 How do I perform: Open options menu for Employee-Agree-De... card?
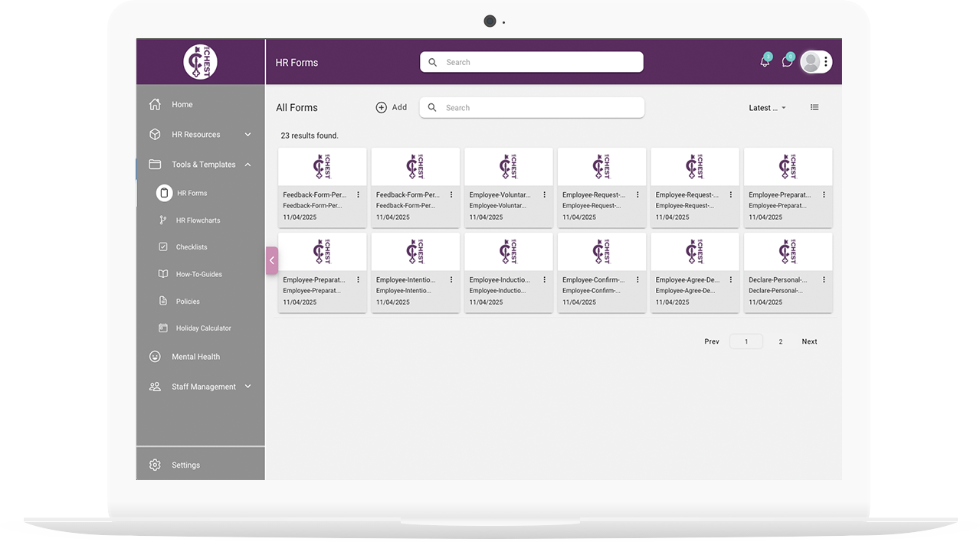pos(731,280)
